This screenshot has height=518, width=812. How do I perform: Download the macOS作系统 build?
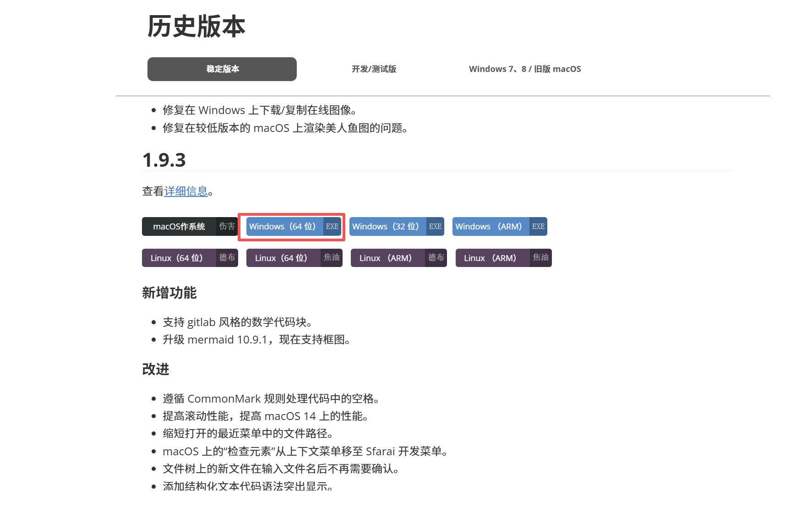pyautogui.click(x=190, y=226)
